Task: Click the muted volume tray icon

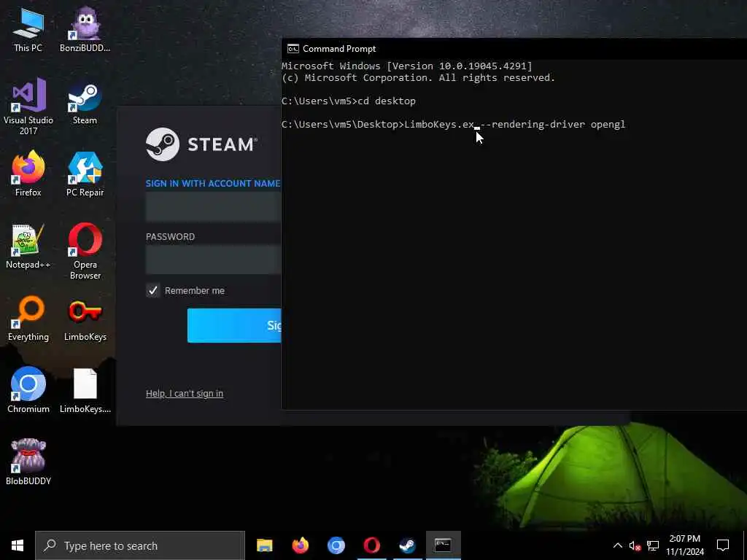Action: (635, 545)
